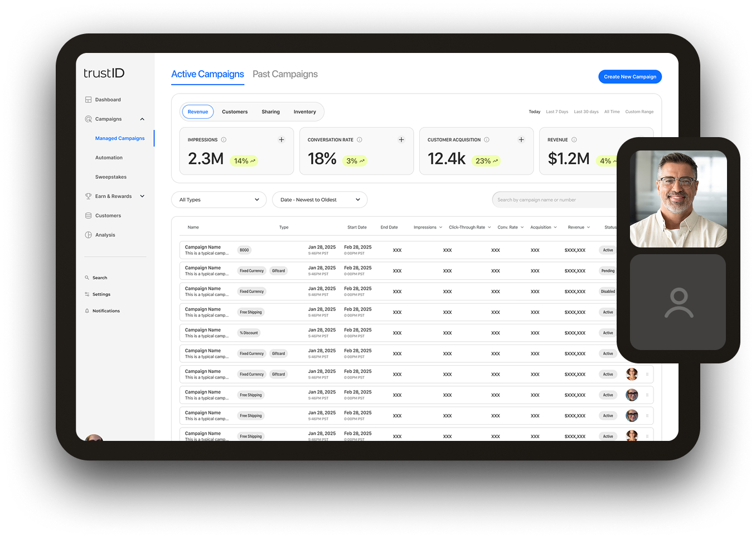Open the All Types filter dropdown
The width and height of the screenshot is (756, 539).
(219, 200)
